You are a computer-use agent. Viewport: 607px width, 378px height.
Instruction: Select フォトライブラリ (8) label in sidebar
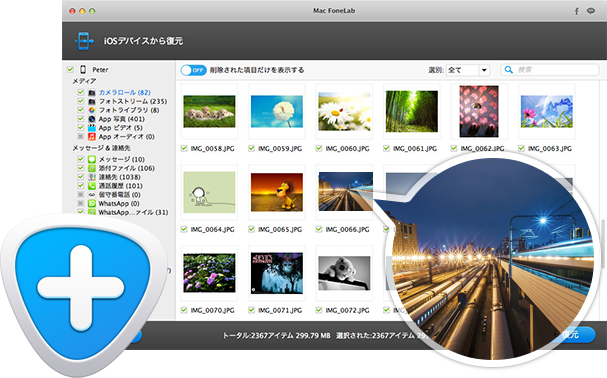coord(129,110)
